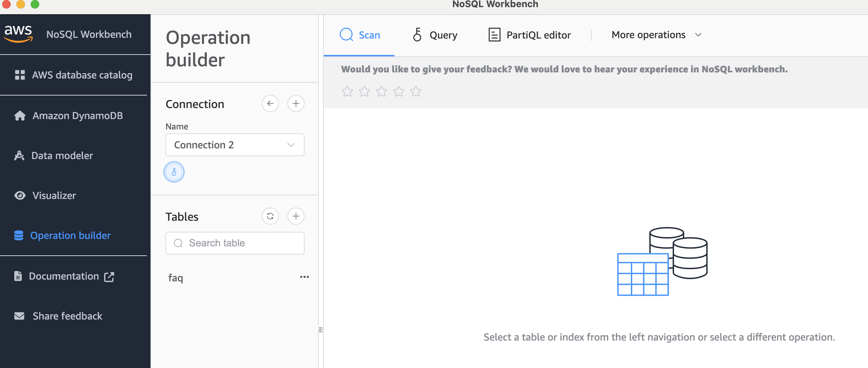The image size is (868, 368).
Task: Click the back arrow next to Connection
Action: point(270,103)
